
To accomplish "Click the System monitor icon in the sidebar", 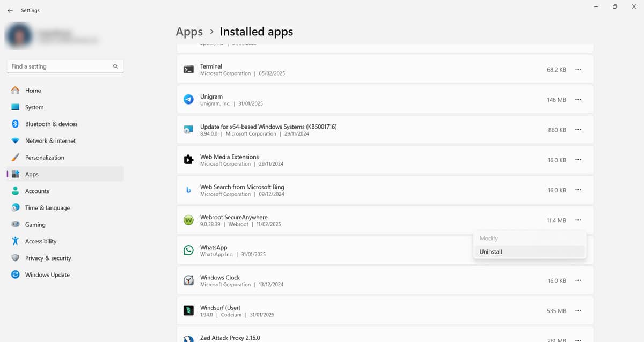I will click(16, 107).
